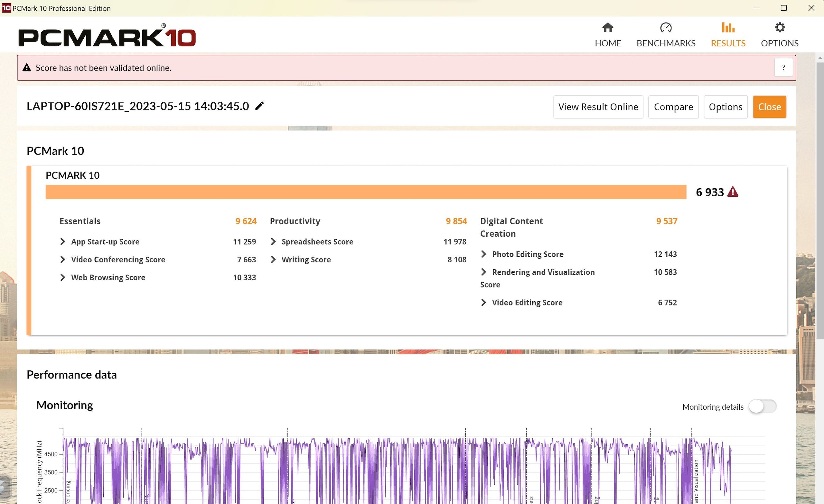Open the result Options button
Screen dimensions: 824x504
point(726,107)
